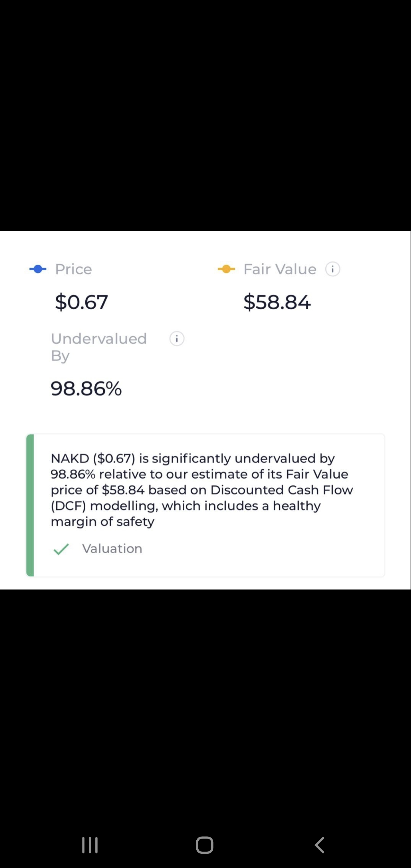Open the Undervalued By info tooltip icon
411x868 pixels.
tap(177, 339)
